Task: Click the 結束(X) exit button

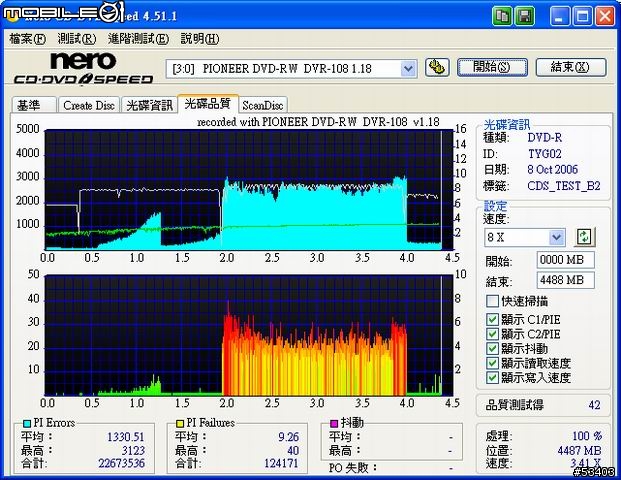Action: tap(571, 67)
